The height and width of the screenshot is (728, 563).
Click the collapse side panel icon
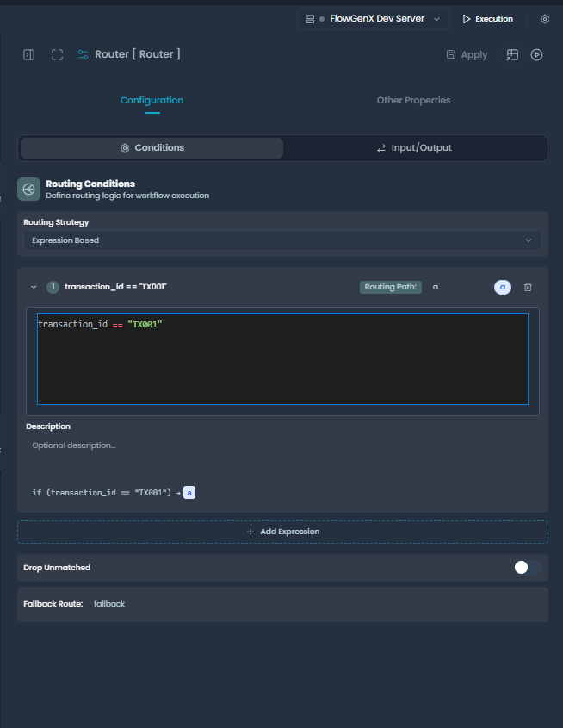tap(28, 55)
